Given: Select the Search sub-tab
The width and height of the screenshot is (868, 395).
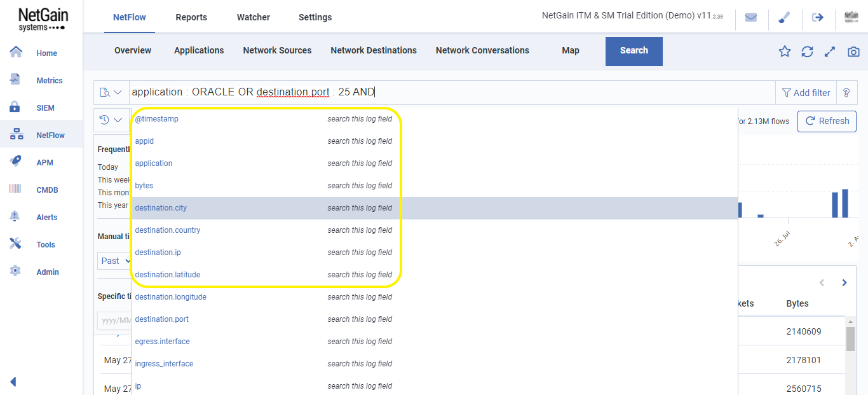Looking at the screenshot, I should tap(634, 51).
